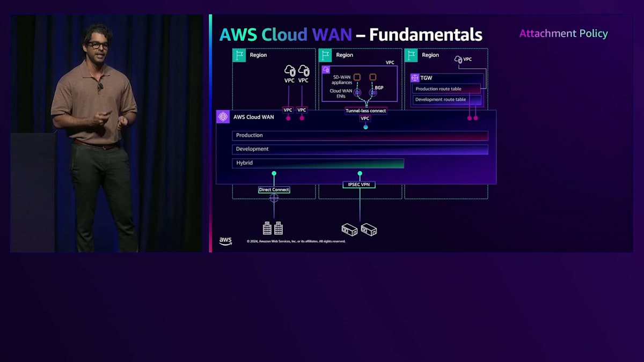Viewport: 644px width, 362px height.
Task: Click Region flag icon of region containing TGW
Action: click(411, 55)
